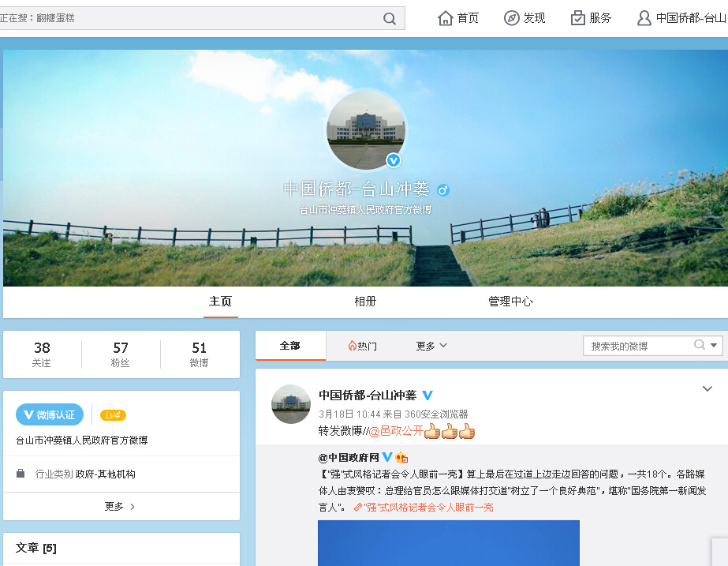This screenshot has height=566, width=728.
Task: Click the account user icon in top bar
Action: [x=644, y=18]
